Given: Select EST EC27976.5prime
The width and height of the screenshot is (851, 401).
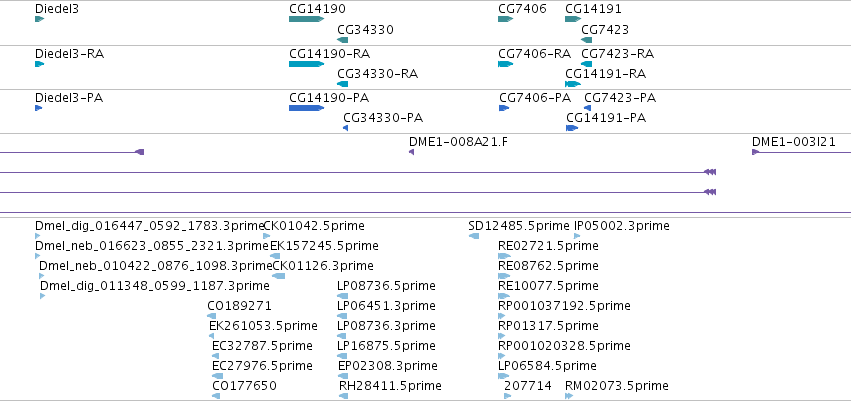Looking at the screenshot, I should 263,366.
